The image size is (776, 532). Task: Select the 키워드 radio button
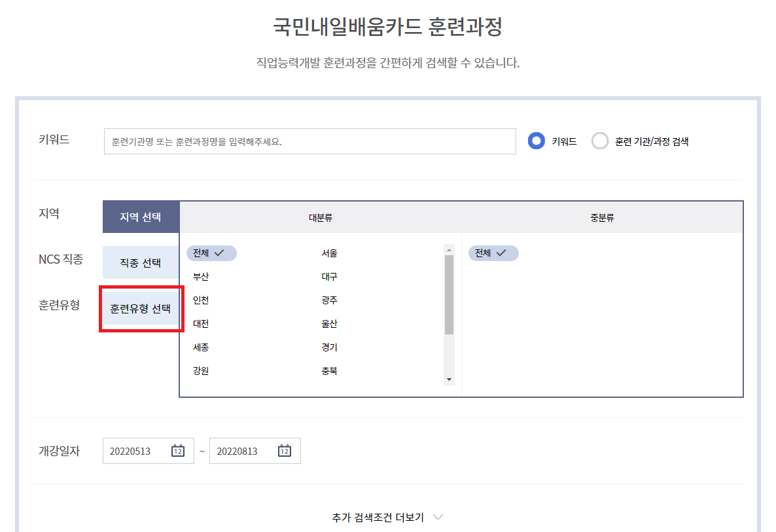pyautogui.click(x=535, y=141)
